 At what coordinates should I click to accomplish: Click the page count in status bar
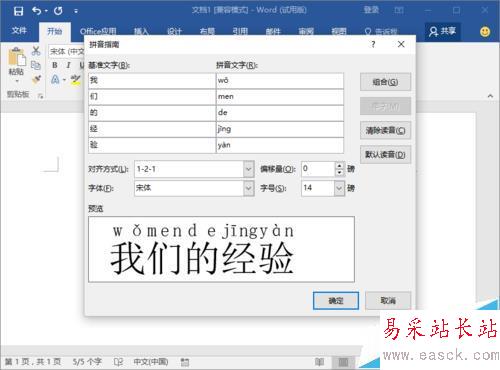click(x=33, y=362)
